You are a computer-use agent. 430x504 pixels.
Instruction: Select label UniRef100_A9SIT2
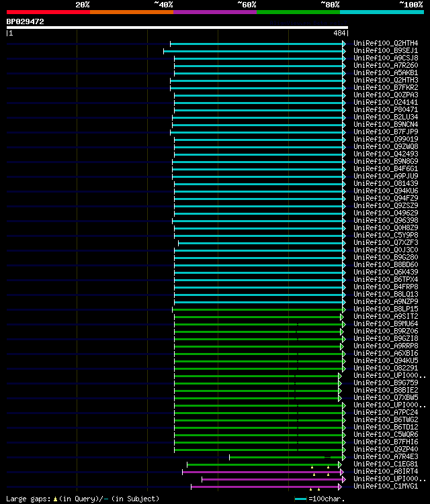(x=386, y=317)
